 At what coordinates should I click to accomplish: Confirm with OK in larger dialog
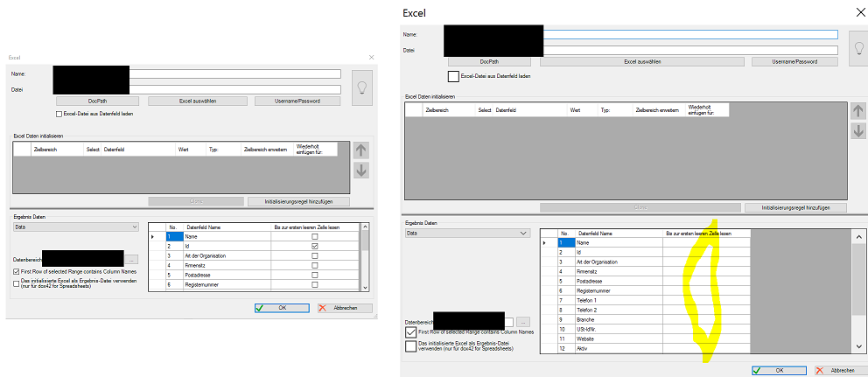point(779,370)
